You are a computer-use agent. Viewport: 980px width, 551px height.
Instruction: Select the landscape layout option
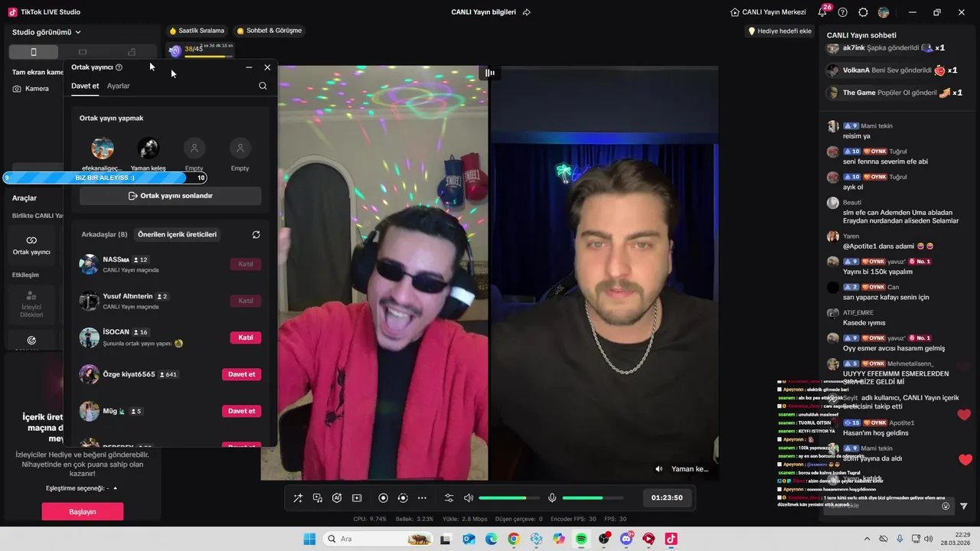[x=83, y=52]
